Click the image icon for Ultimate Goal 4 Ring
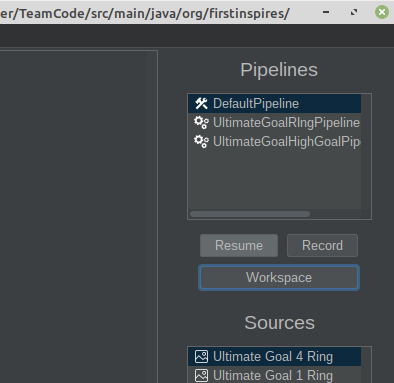Viewport: 394px width, 383px height. (x=201, y=356)
